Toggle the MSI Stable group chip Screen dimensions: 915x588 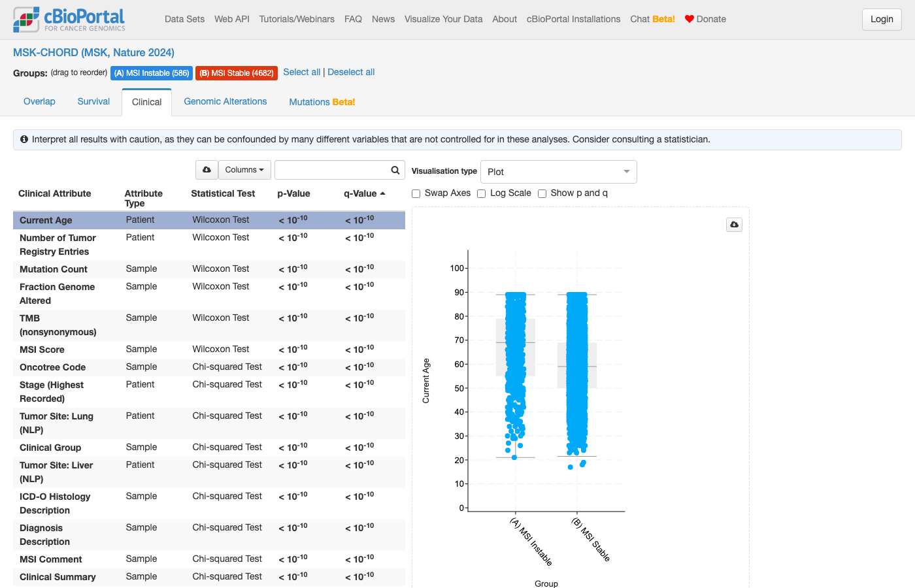tap(237, 73)
